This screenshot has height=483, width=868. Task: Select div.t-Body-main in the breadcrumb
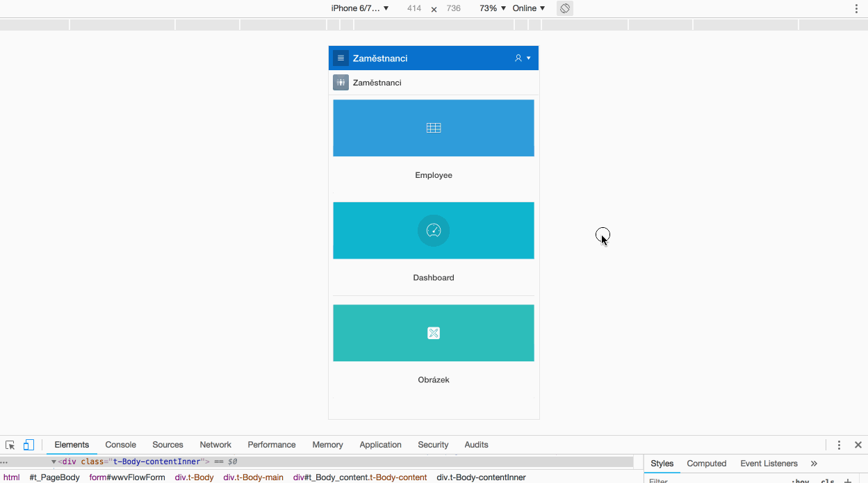(253, 477)
